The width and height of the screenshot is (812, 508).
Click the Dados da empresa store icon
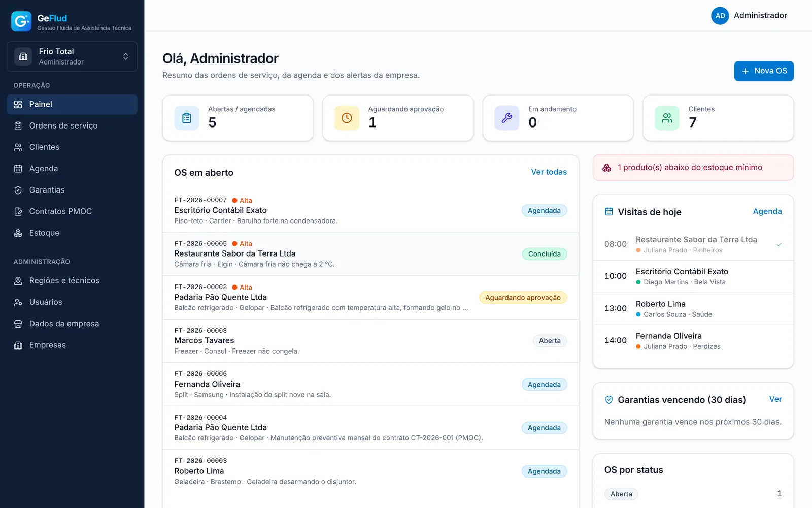(18, 324)
